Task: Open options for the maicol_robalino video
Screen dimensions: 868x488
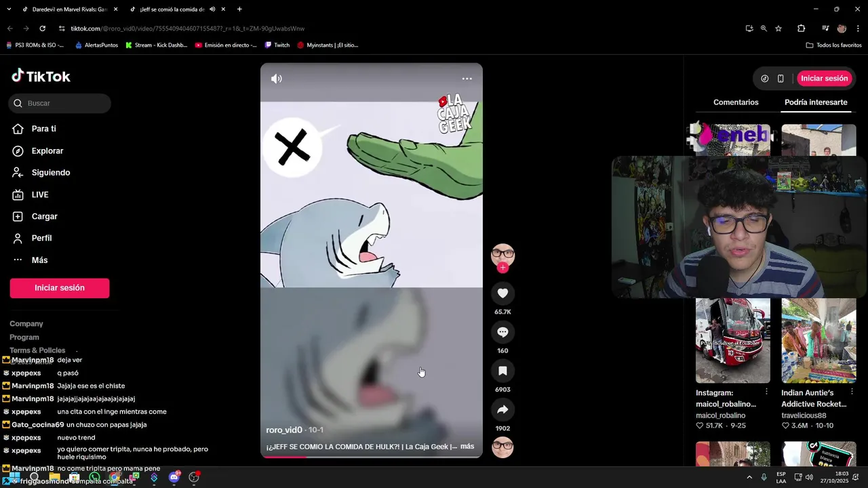Action: click(766, 392)
